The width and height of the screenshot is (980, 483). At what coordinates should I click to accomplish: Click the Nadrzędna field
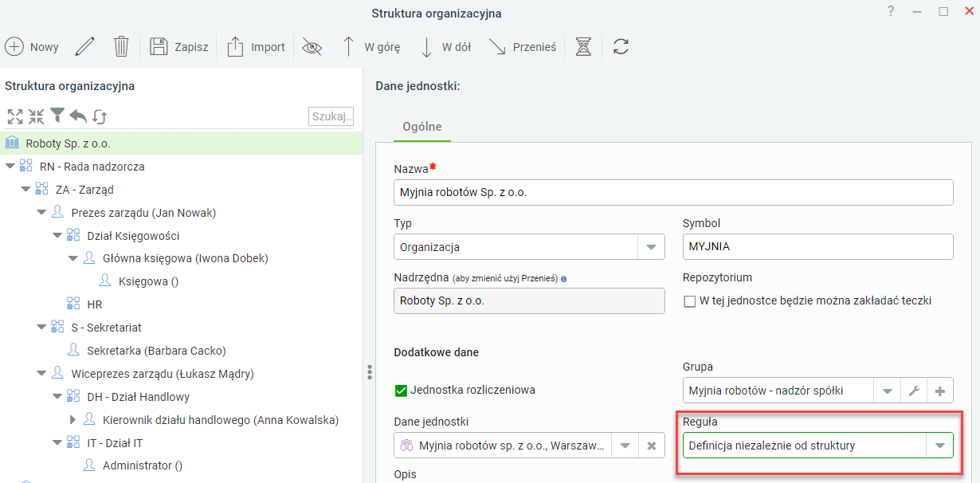coord(529,301)
